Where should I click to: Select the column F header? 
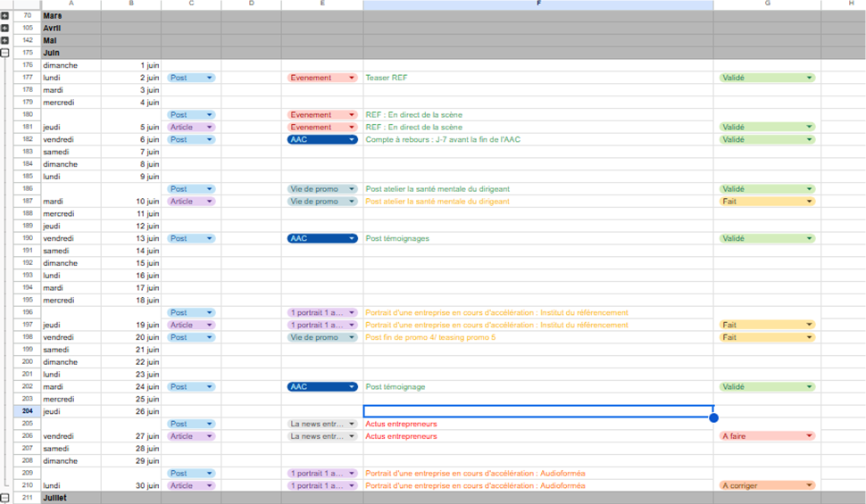(x=538, y=4)
